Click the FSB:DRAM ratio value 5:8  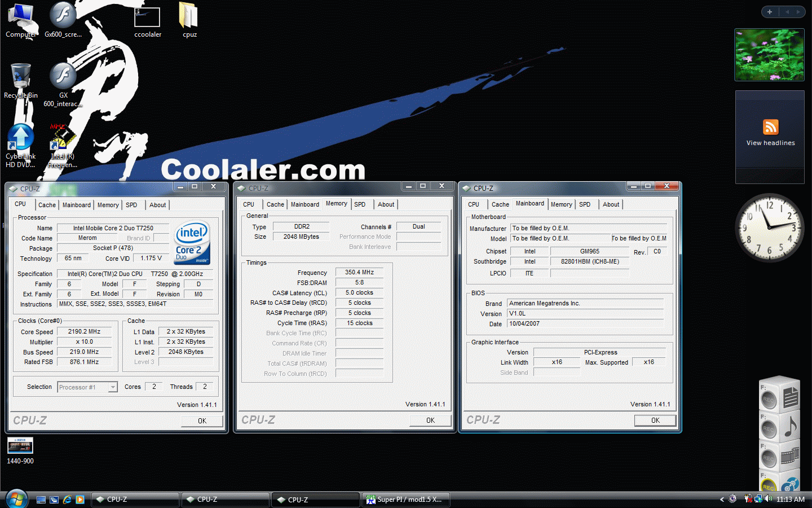[359, 283]
